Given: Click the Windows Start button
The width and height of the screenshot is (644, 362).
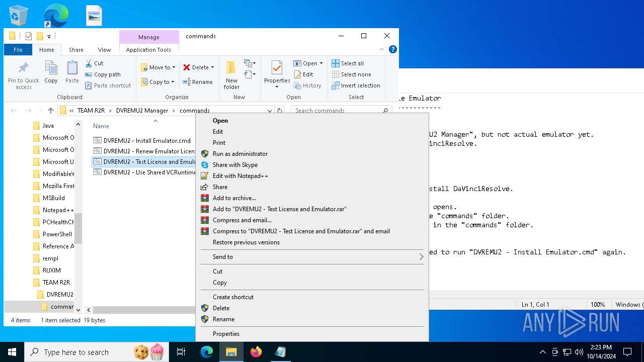Looking at the screenshot, I should coord(12,352).
